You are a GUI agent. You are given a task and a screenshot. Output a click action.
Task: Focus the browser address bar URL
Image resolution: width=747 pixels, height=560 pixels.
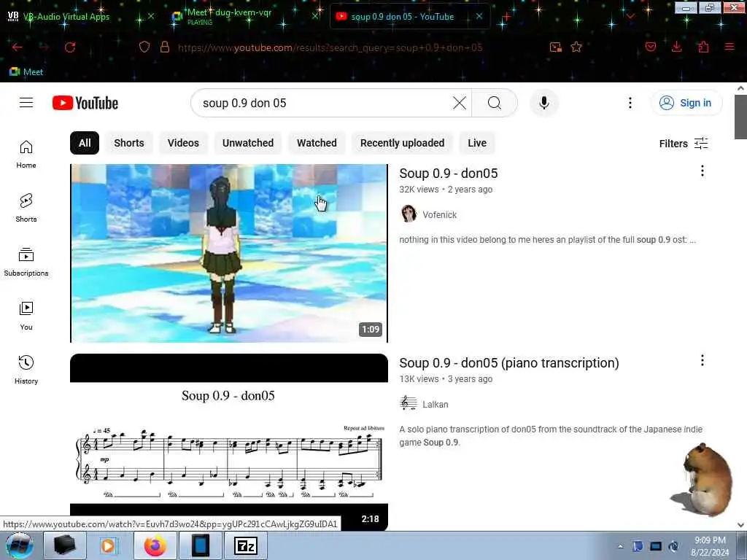click(330, 47)
